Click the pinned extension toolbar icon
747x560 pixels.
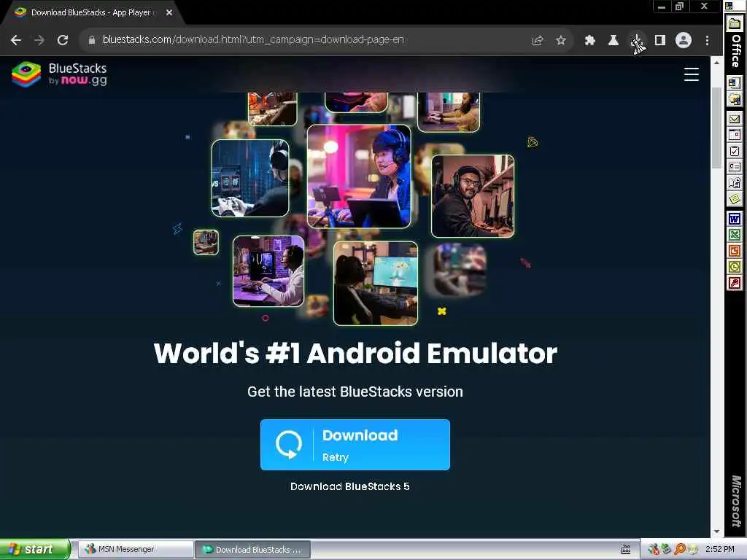[x=637, y=42]
